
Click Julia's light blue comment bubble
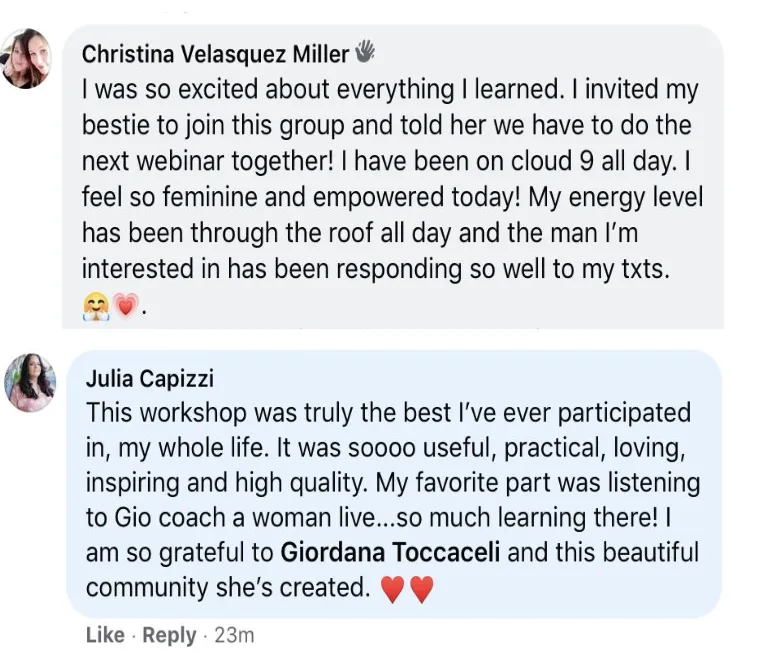point(394,484)
